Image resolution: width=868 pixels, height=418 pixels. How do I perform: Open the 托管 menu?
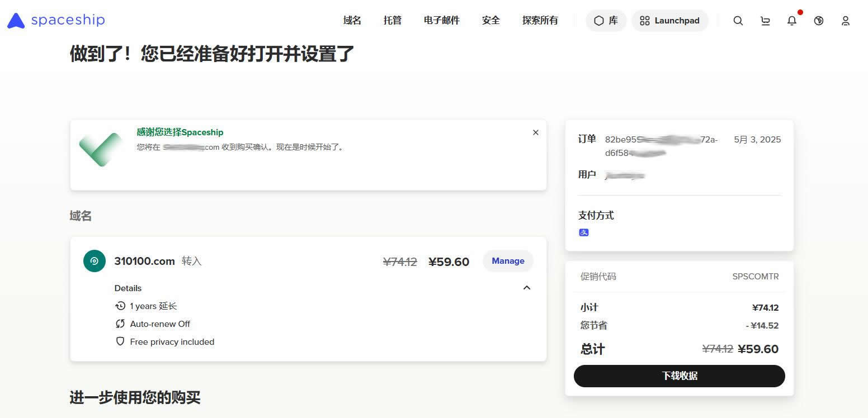tap(393, 21)
